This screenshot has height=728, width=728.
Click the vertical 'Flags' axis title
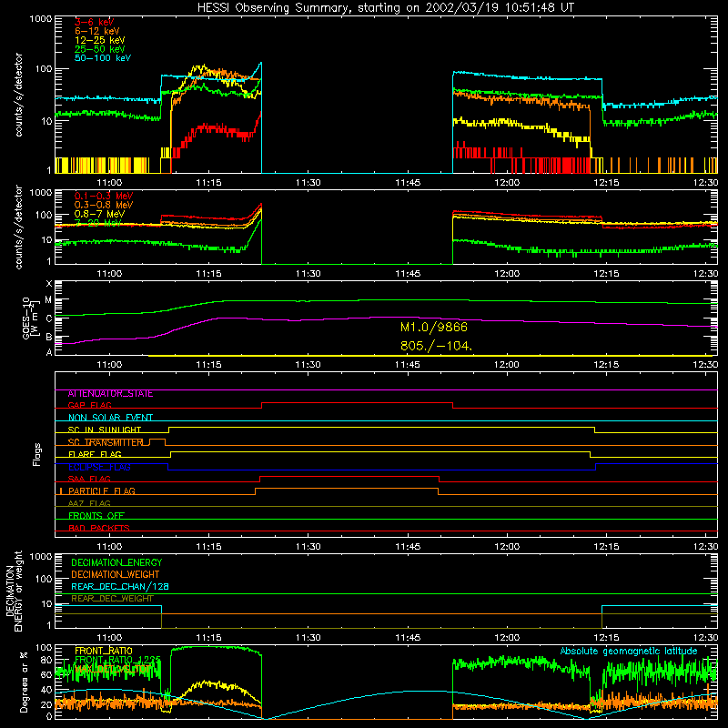pos(36,454)
